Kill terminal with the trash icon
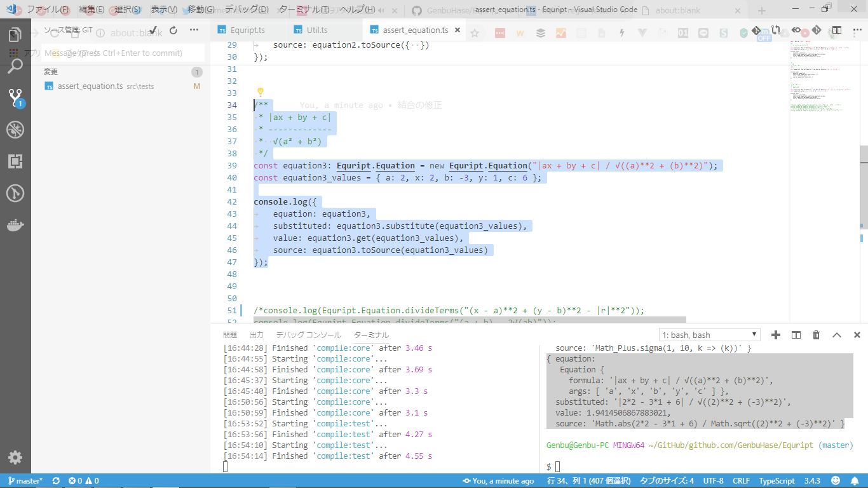The image size is (868, 488). click(817, 335)
